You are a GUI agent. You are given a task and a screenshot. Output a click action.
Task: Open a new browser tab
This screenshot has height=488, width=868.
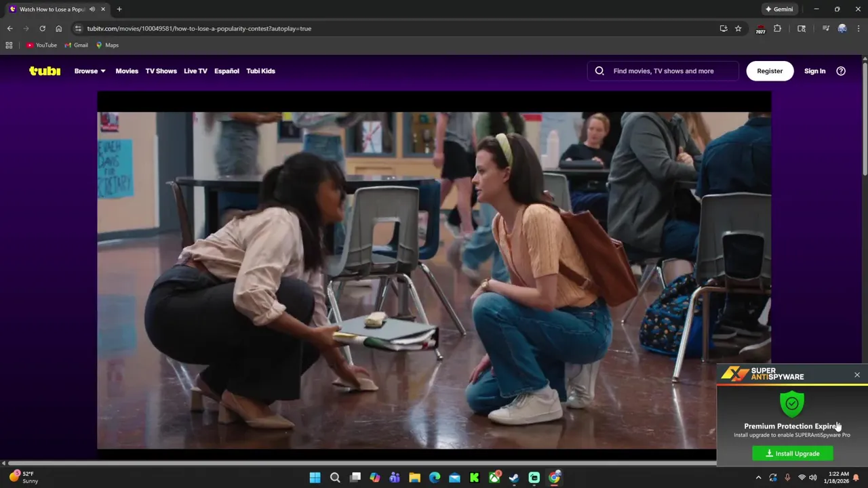click(119, 9)
